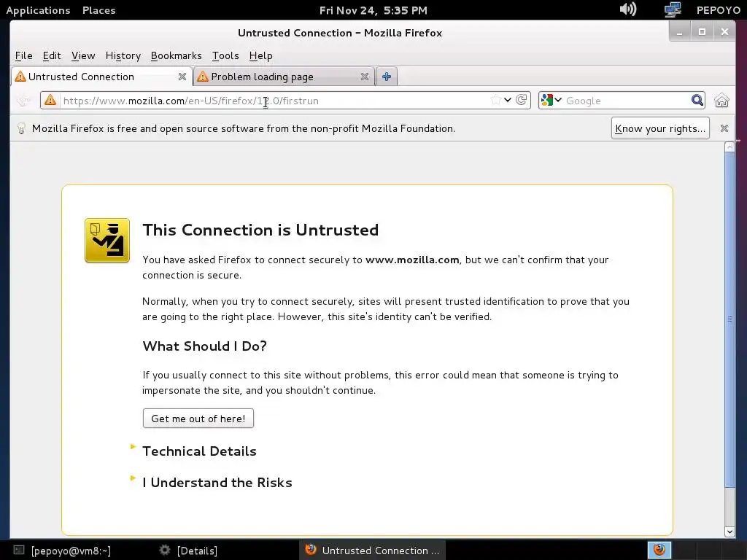The width and height of the screenshot is (747, 560).
Task: Bookmark this page with the star icon
Action: click(495, 100)
